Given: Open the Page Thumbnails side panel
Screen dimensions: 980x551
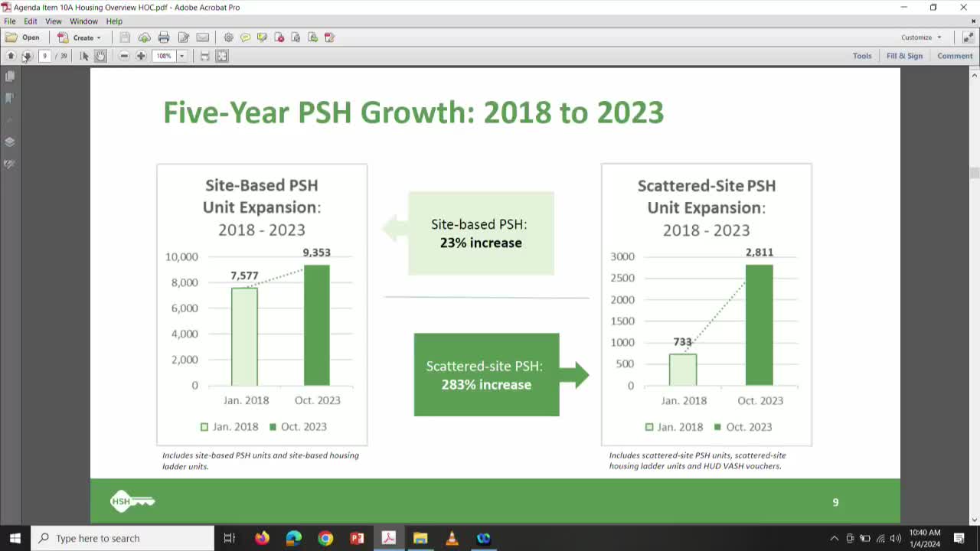Looking at the screenshot, I should pos(10,77).
